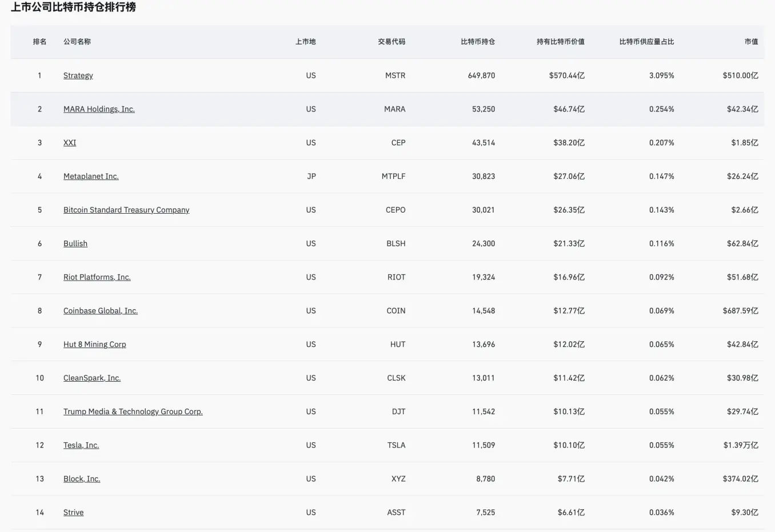Click the $38.20亿 bitcoin value cell
Viewport: 775px width, 532px height.
coord(569,143)
